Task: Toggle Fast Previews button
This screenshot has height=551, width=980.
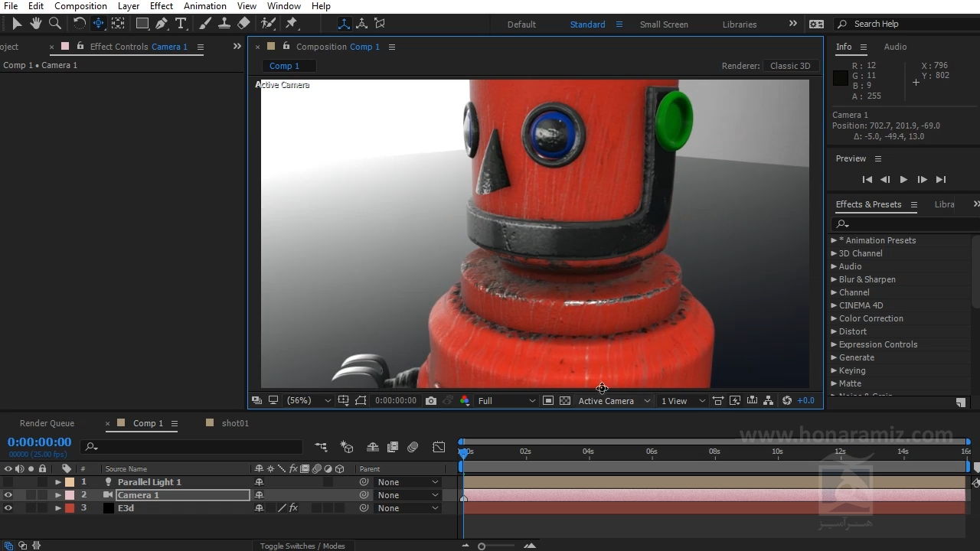Action: pyautogui.click(x=735, y=401)
